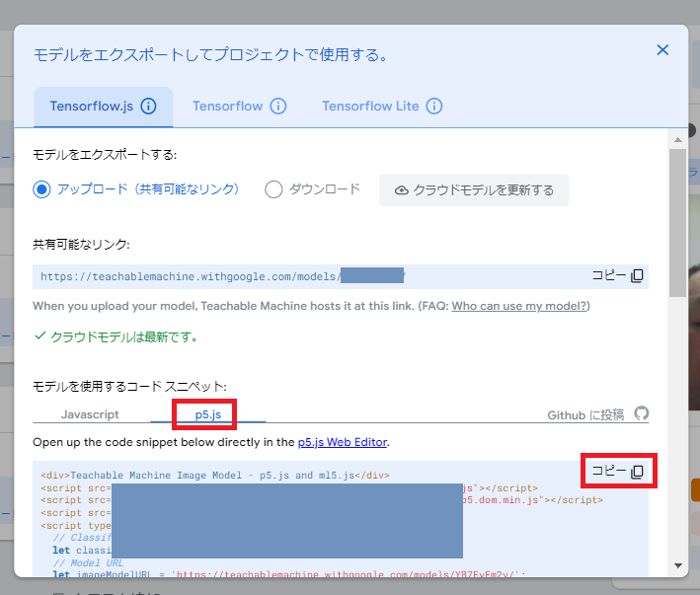Click info icon next to Tensorflow Lite
The image size is (700, 595).
pos(434,107)
